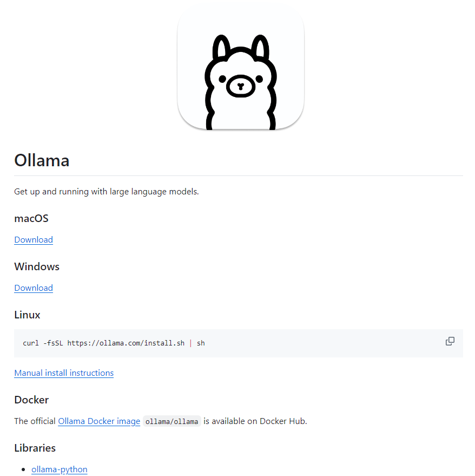Open the macOS Download link
This screenshot has height=476, width=475.
pyautogui.click(x=34, y=240)
